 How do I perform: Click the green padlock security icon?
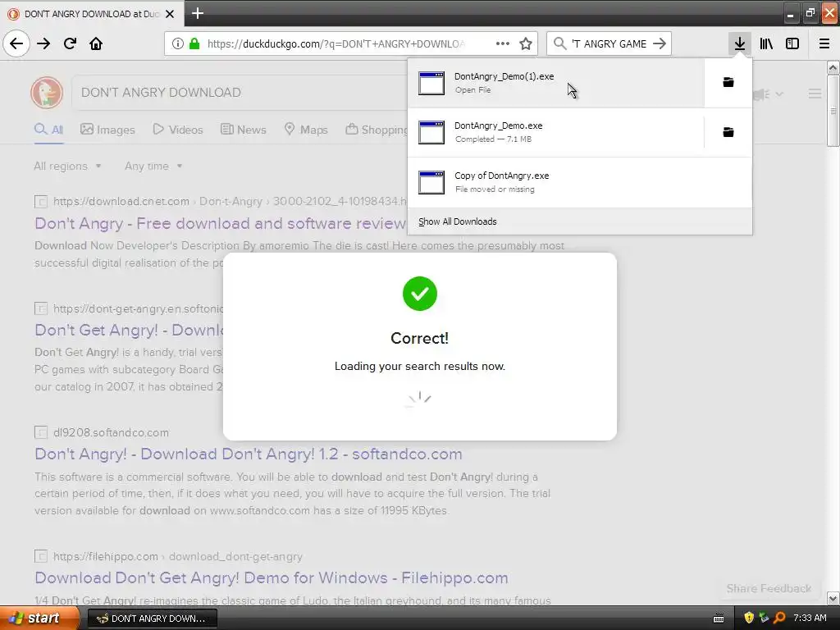click(x=194, y=43)
